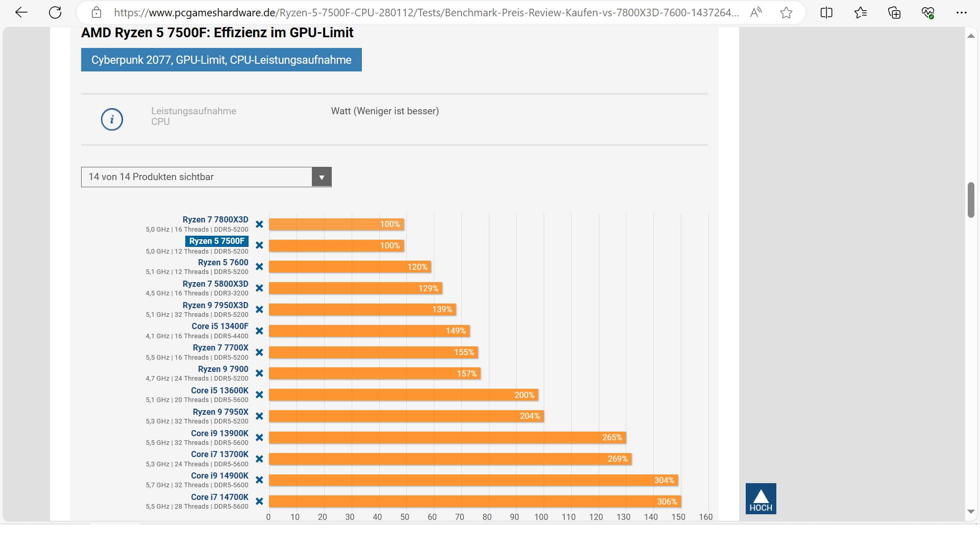Viewport: 980px width, 551px height.
Task: Hide Core i7 14700K bar with X
Action: point(259,502)
